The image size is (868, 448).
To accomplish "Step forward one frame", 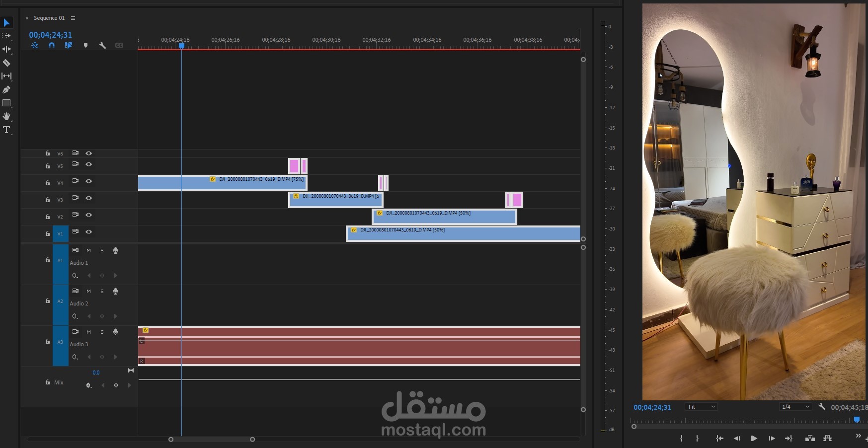I will 772,438.
